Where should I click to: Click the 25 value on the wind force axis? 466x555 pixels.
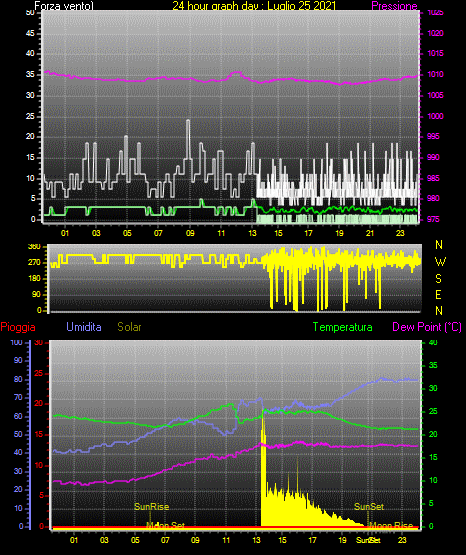pyautogui.click(x=30, y=116)
